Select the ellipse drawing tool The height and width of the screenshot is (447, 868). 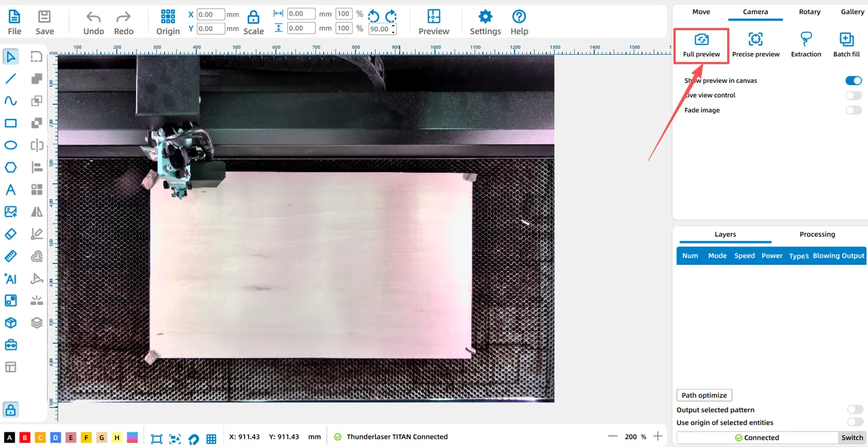[10, 145]
